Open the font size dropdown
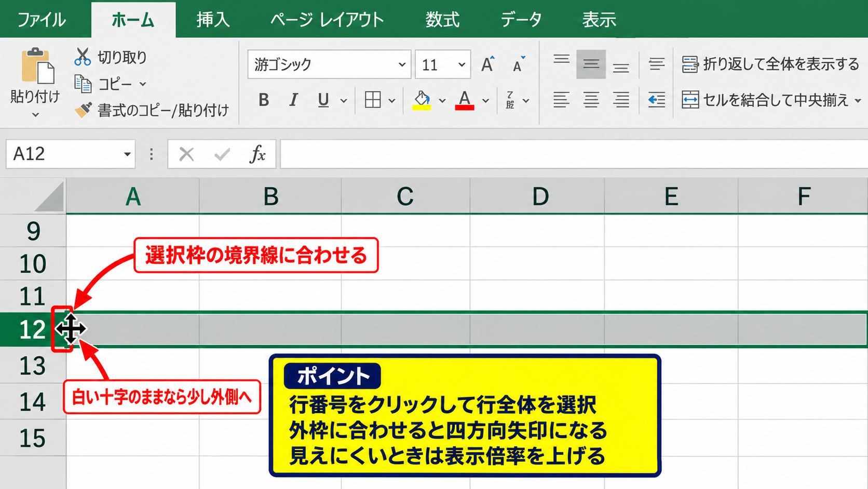Viewport: 868px width, 489px height. [x=462, y=64]
